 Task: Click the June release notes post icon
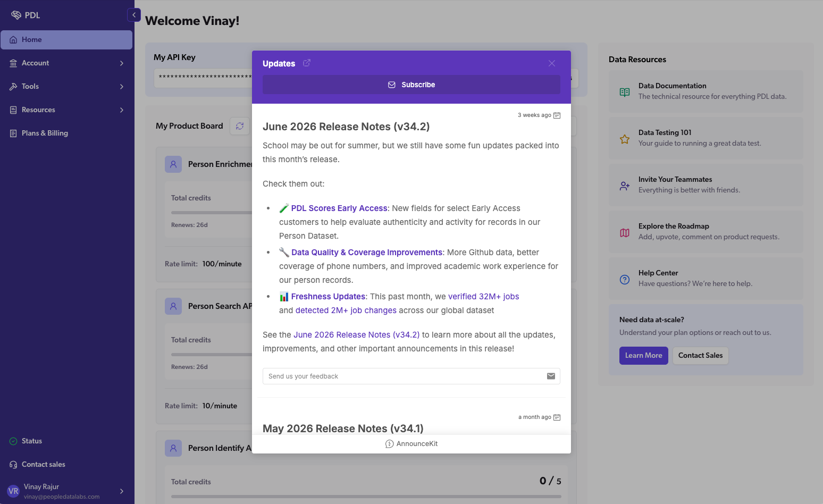coord(557,115)
